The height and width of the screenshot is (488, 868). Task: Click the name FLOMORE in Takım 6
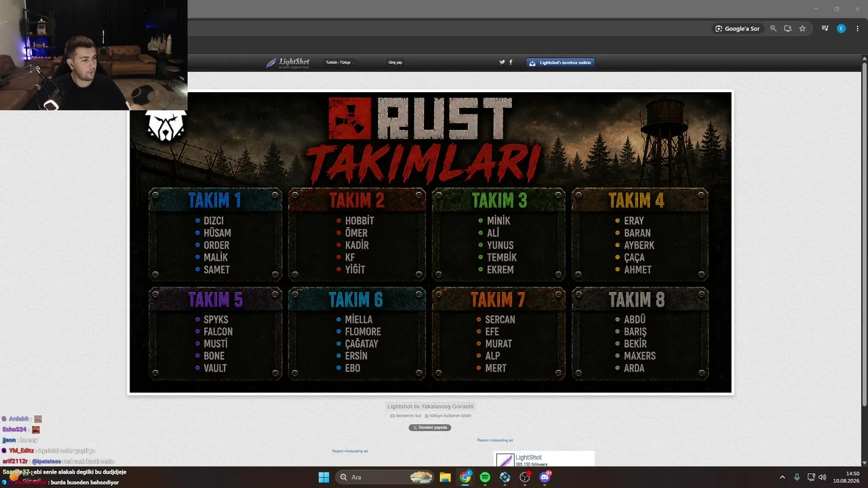click(363, 332)
